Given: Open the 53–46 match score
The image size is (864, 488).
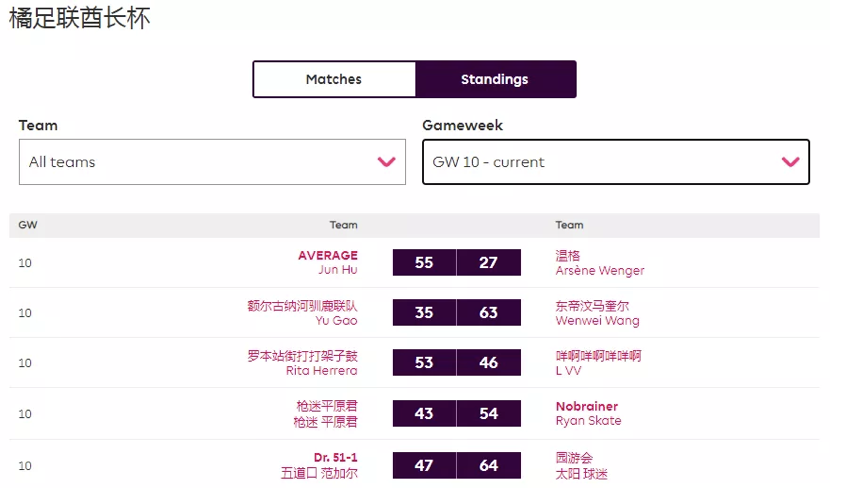Looking at the screenshot, I should click(456, 363).
